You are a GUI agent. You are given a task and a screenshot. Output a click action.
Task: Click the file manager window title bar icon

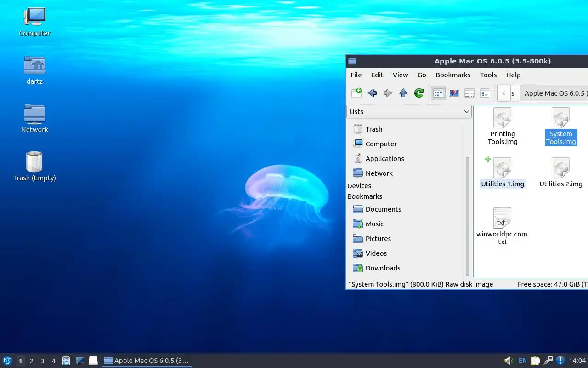[x=352, y=61]
